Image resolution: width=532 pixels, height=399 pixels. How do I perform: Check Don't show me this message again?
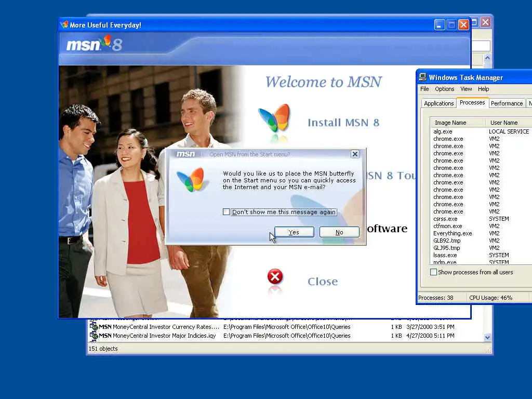coord(227,212)
